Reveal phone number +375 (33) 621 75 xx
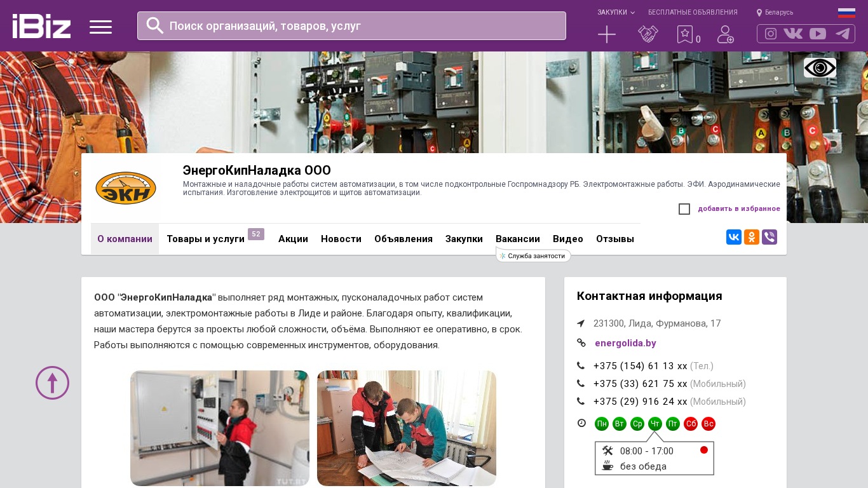This screenshot has height=488, width=868. [x=641, y=384]
